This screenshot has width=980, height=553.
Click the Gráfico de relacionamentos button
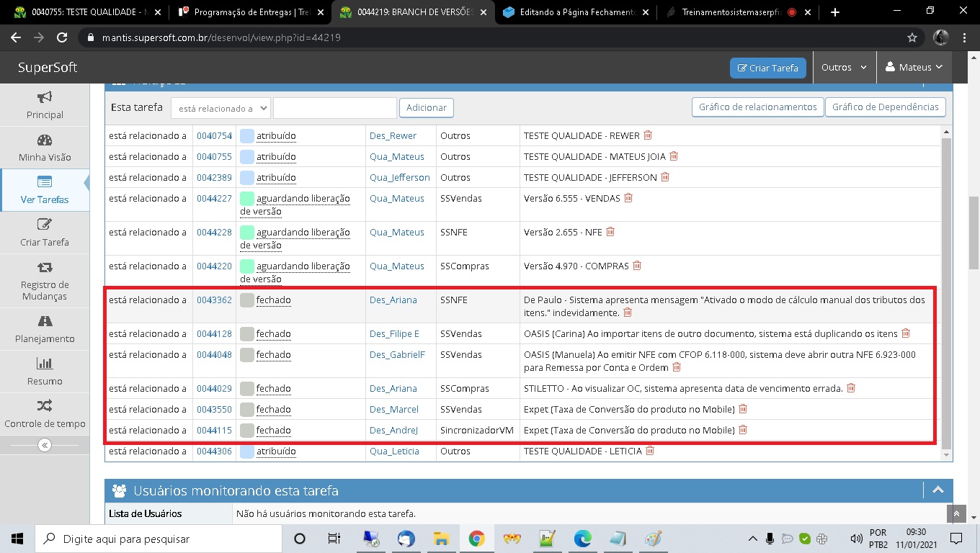[x=757, y=107]
